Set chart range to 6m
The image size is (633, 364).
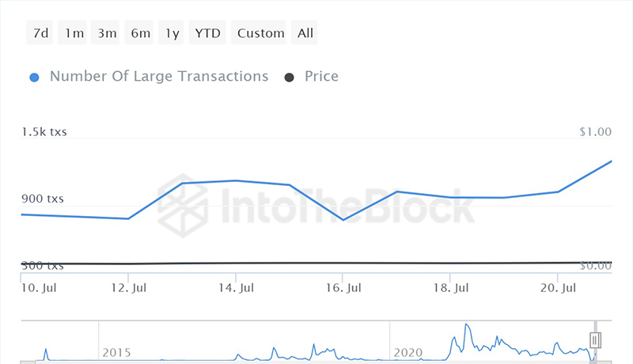click(x=141, y=33)
